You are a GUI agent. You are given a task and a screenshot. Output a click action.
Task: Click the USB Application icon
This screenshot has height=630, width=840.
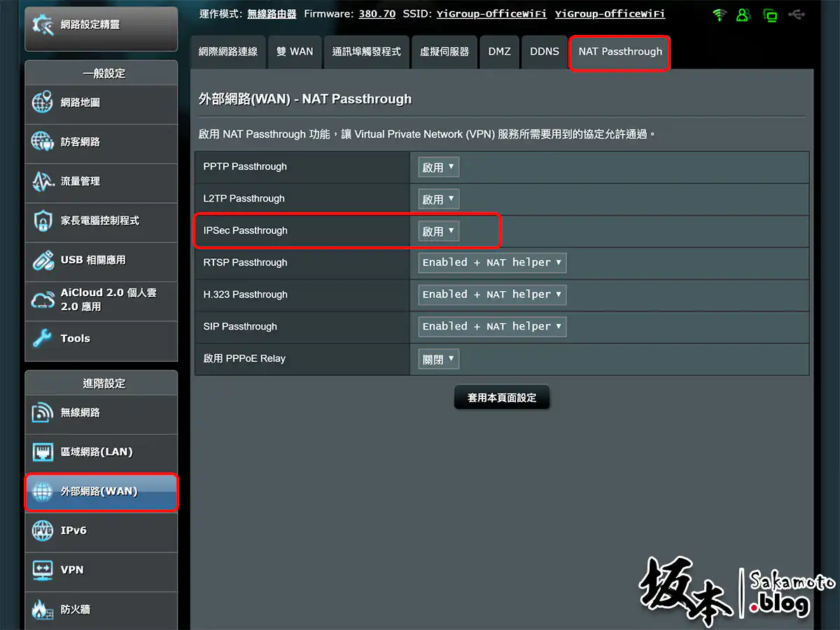(x=43, y=260)
